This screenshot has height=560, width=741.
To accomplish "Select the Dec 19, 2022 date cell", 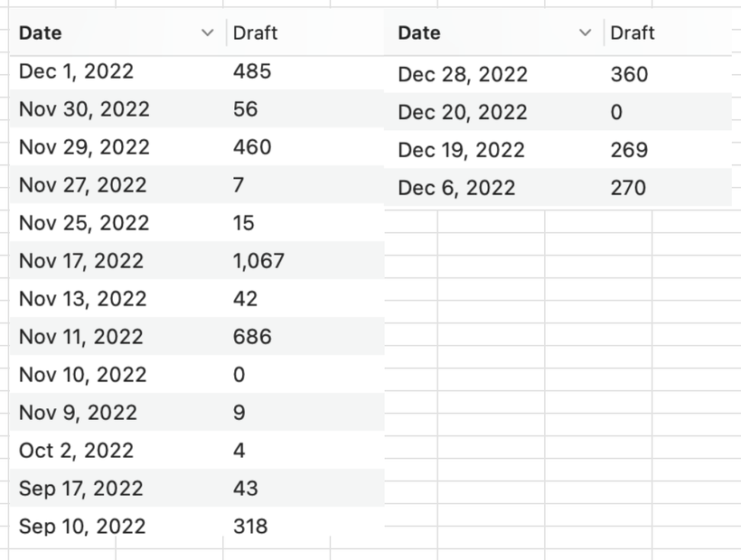I will pyautogui.click(x=494, y=150).
